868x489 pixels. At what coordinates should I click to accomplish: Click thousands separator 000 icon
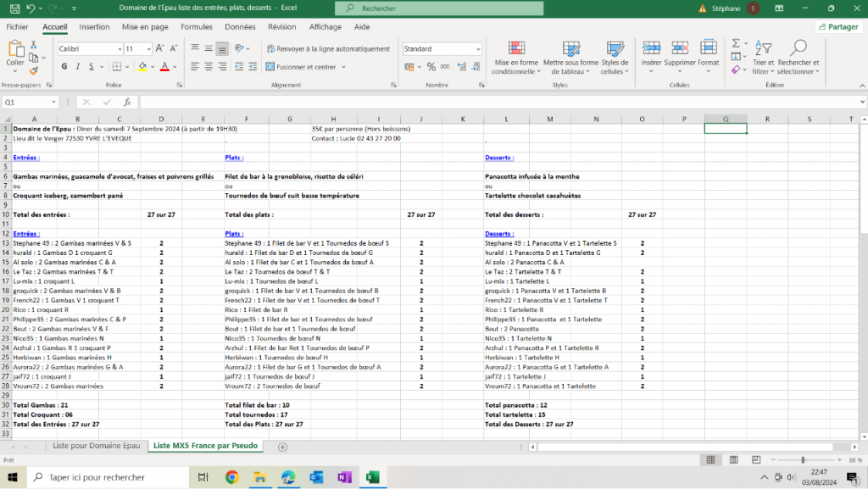point(445,67)
